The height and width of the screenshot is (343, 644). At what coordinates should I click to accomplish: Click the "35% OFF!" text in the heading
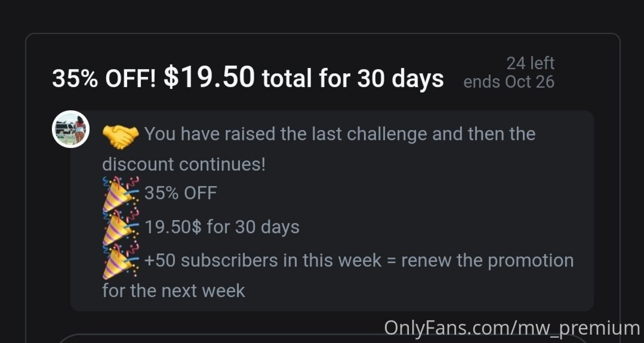(104, 78)
